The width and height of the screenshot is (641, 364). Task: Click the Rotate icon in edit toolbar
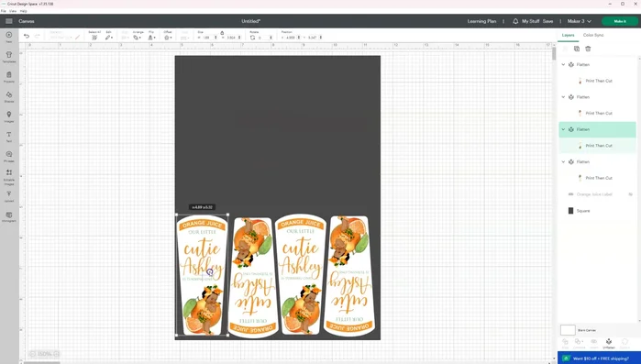coord(252,38)
